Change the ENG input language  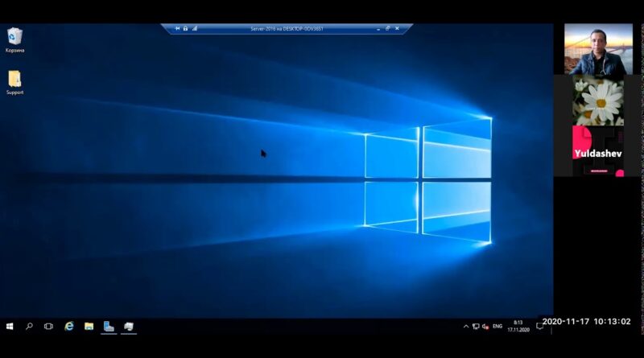tap(497, 327)
